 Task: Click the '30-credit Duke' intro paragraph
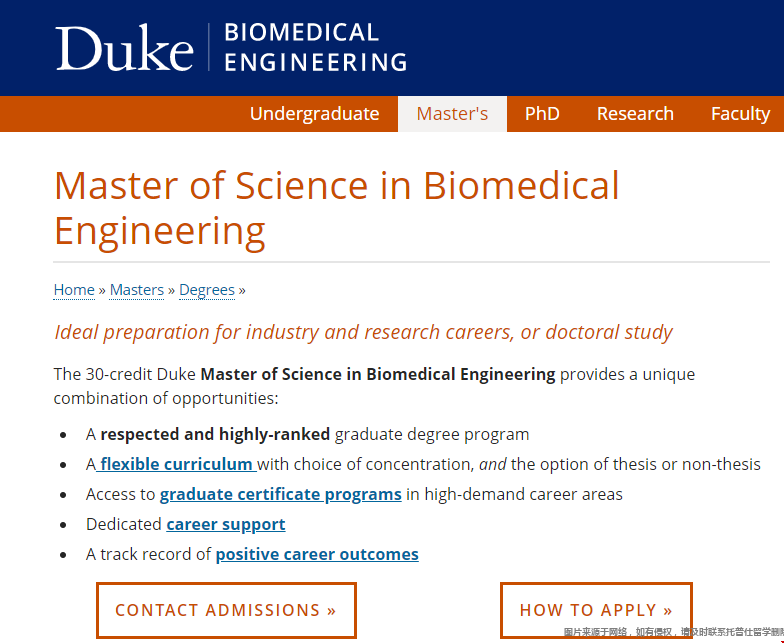click(x=374, y=385)
